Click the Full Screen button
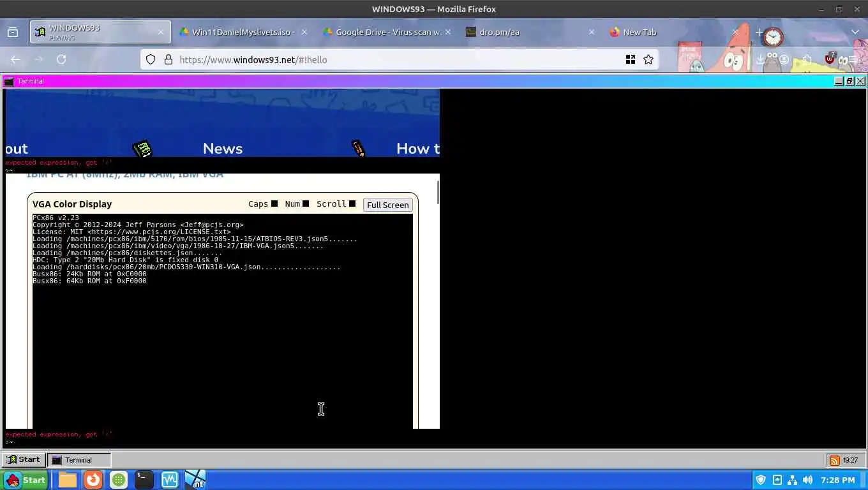The image size is (868, 490). pos(387,205)
